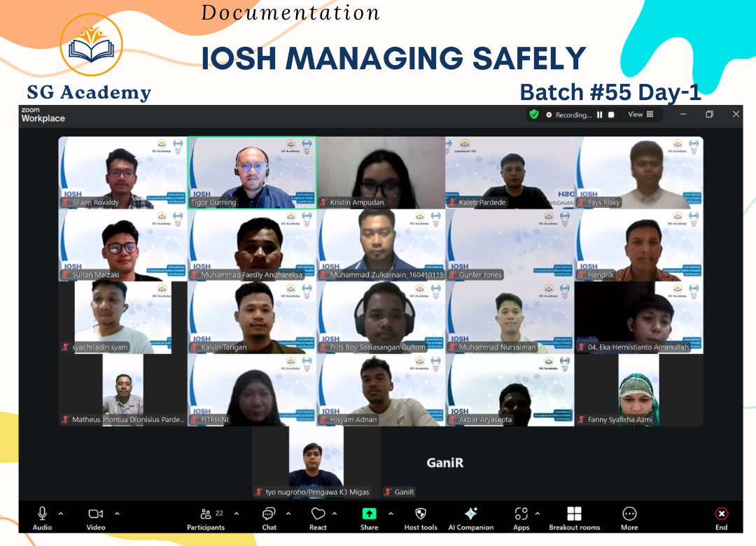The width and height of the screenshot is (756, 546).
Task: Click the React heart icon
Action: pyautogui.click(x=318, y=518)
